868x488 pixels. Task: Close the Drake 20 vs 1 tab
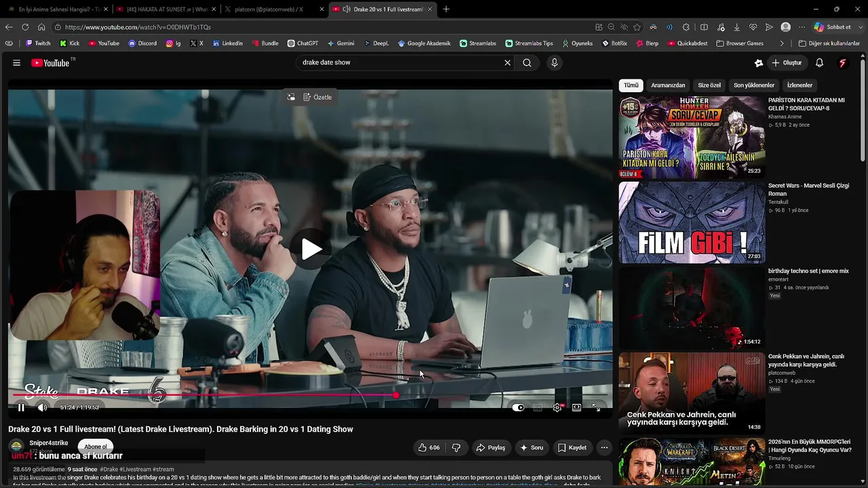[x=429, y=9]
